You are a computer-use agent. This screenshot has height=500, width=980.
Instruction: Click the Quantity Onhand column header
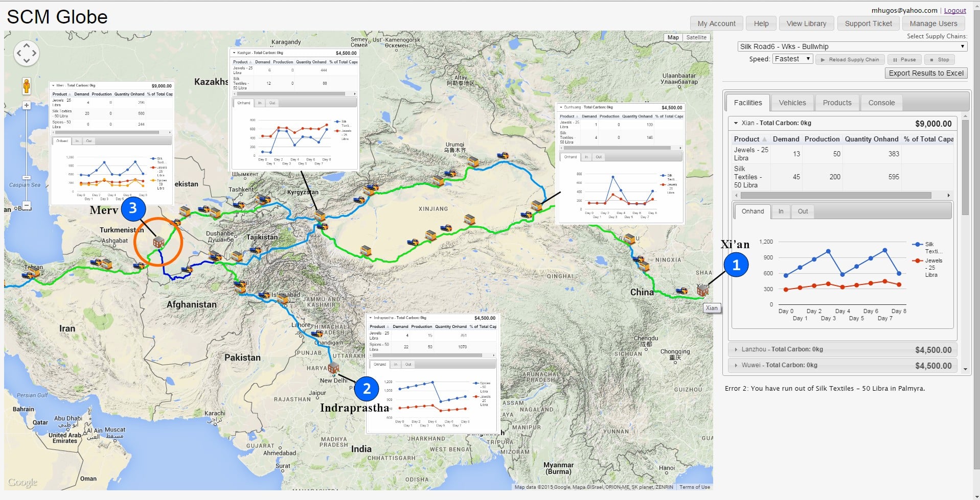point(871,139)
